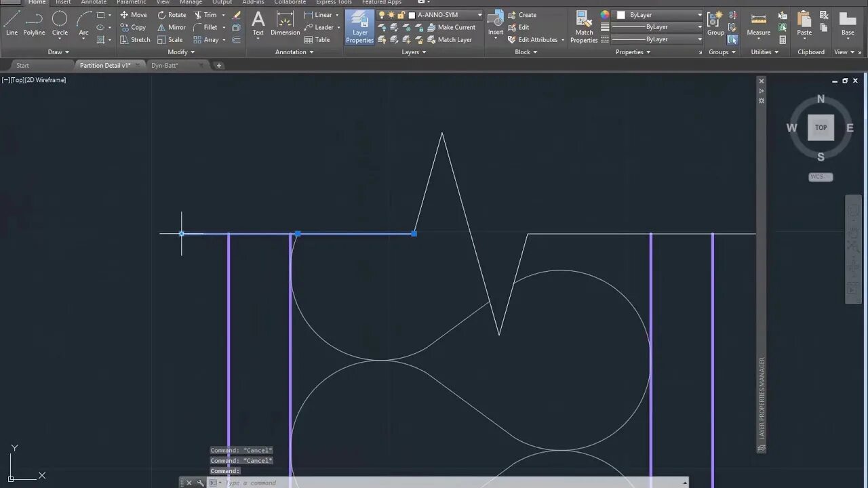Toggle the layer lock icon
This screenshot has width=868, height=488.
(401, 15)
